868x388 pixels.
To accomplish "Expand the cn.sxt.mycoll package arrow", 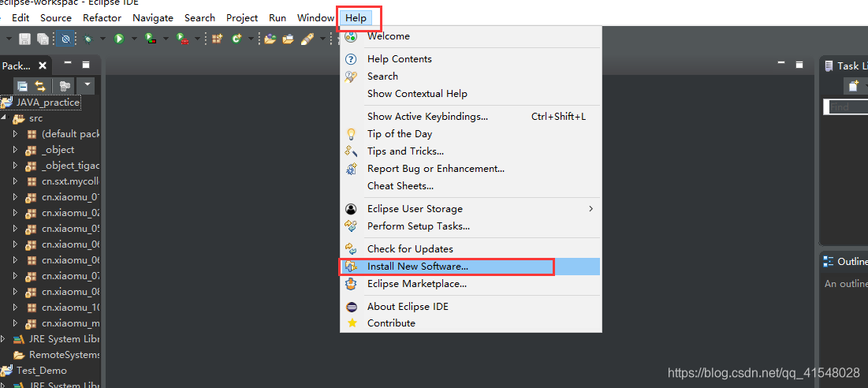I will [x=16, y=181].
